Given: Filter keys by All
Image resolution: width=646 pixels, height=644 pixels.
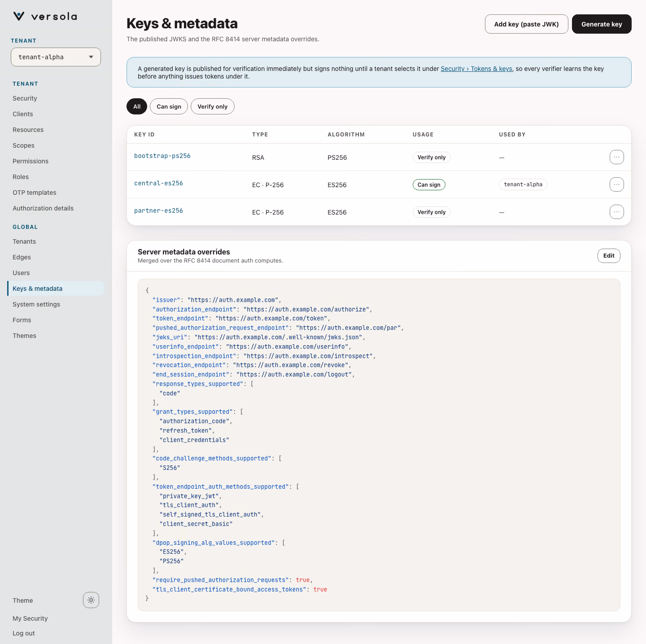Looking at the screenshot, I should point(137,106).
